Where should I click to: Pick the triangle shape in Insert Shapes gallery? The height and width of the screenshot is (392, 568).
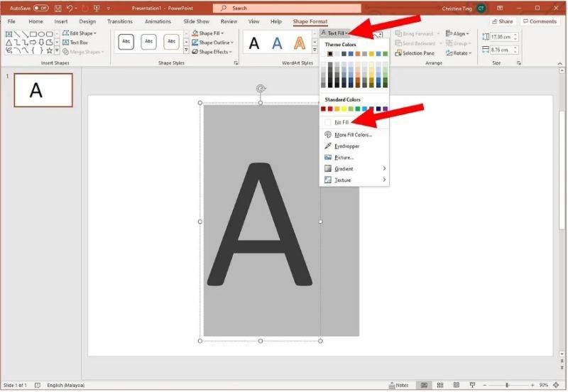[x=9, y=43]
